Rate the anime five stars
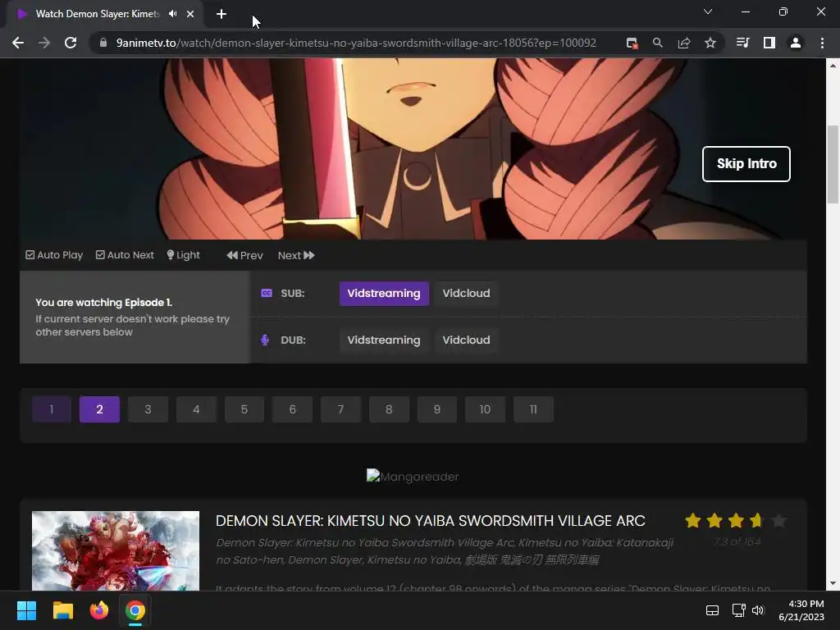Viewport: 840px width, 630px height. click(779, 520)
